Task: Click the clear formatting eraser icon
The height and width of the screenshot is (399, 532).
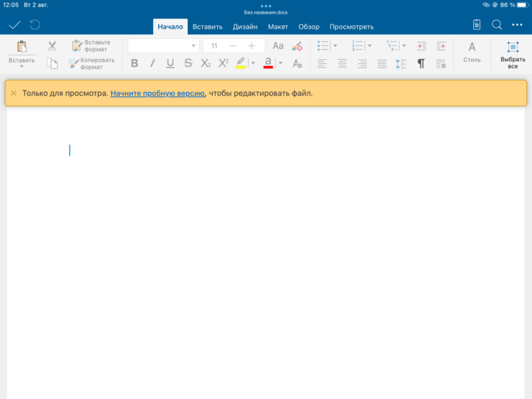Action: coord(297,46)
